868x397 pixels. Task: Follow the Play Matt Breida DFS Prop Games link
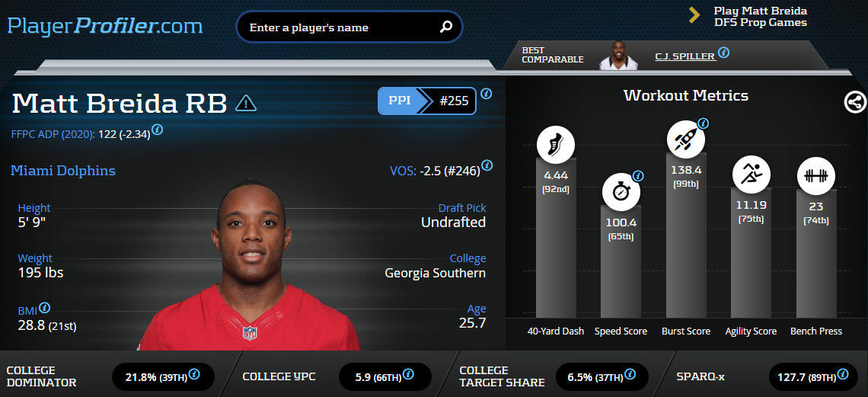click(760, 17)
